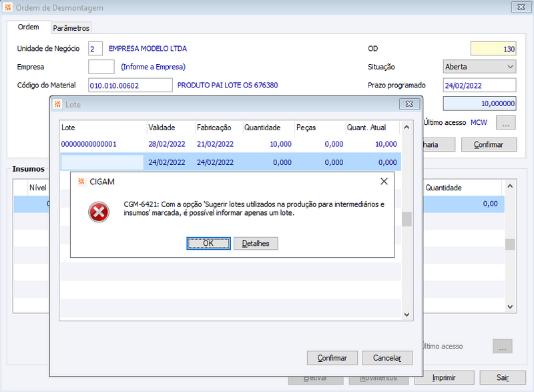Click the Imprimir button
The image size is (534, 392).
[x=444, y=378]
